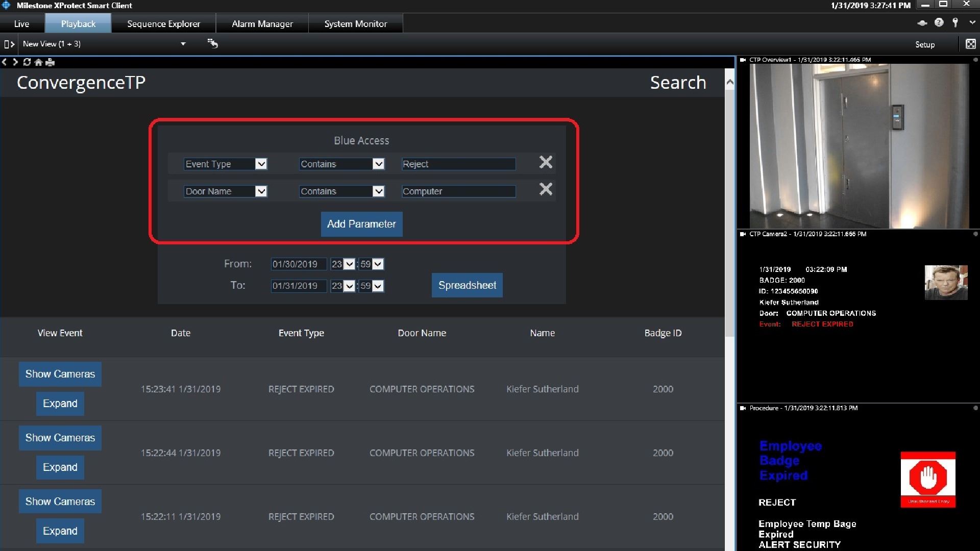Click the Computer search value field

click(458, 191)
